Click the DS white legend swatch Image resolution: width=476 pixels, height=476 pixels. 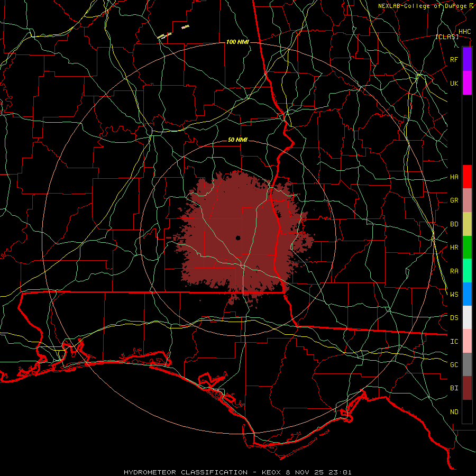pyautogui.click(x=467, y=317)
